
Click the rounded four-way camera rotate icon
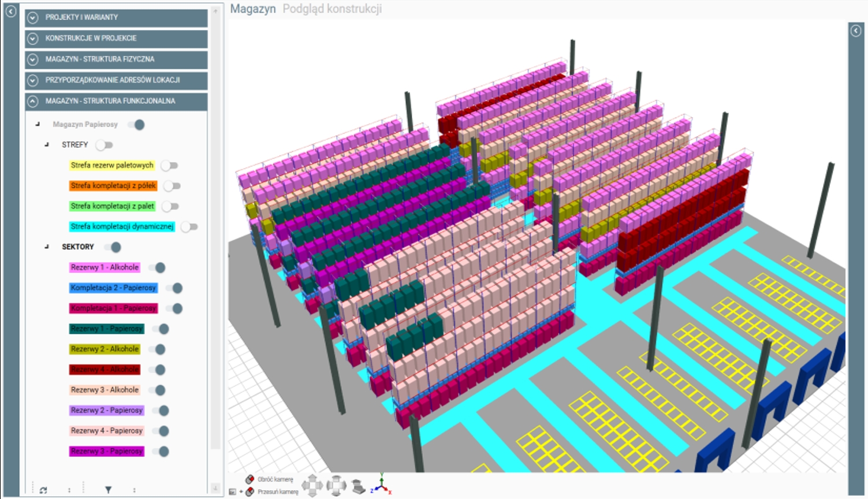point(336,485)
